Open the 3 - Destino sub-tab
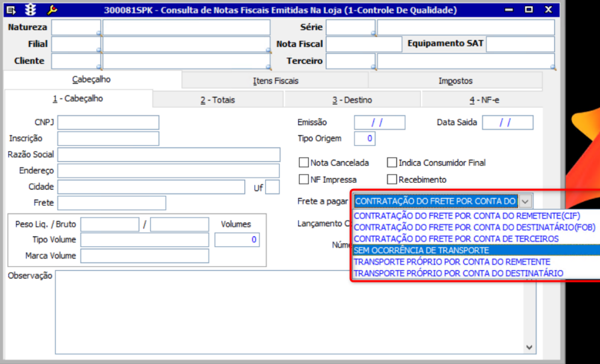Viewport: 600px width, 364px height. tap(352, 100)
